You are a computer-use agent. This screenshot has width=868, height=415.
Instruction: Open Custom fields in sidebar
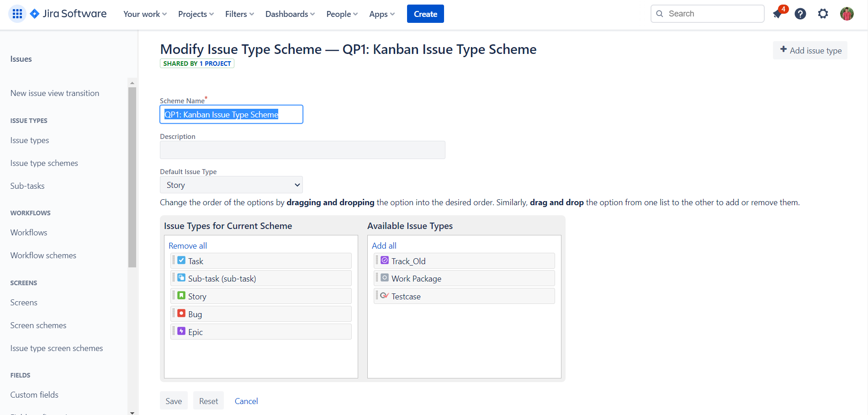[x=34, y=395]
